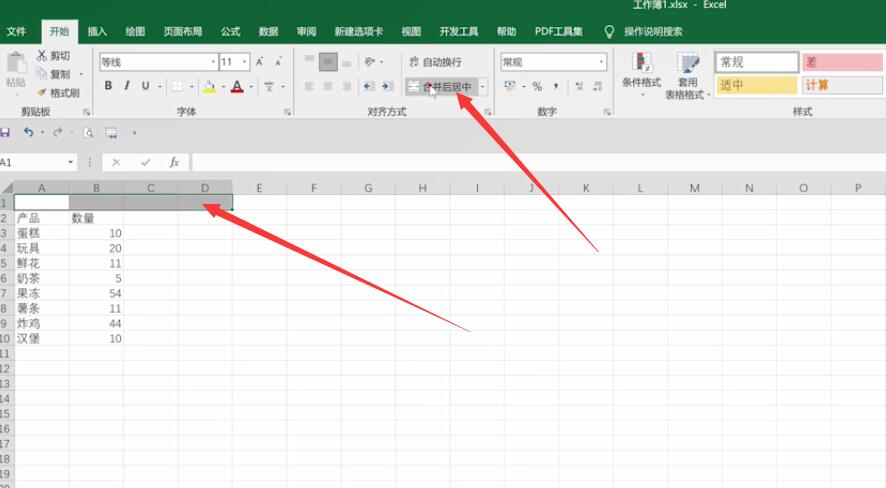Apply percent style (%)
The height and width of the screenshot is (488, 886).
point(537,86)
